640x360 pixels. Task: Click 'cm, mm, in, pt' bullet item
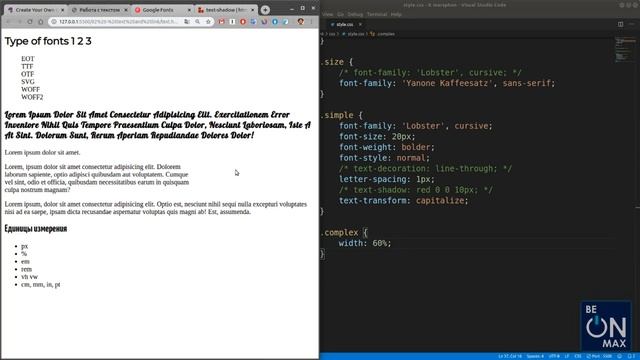(40, 284)
